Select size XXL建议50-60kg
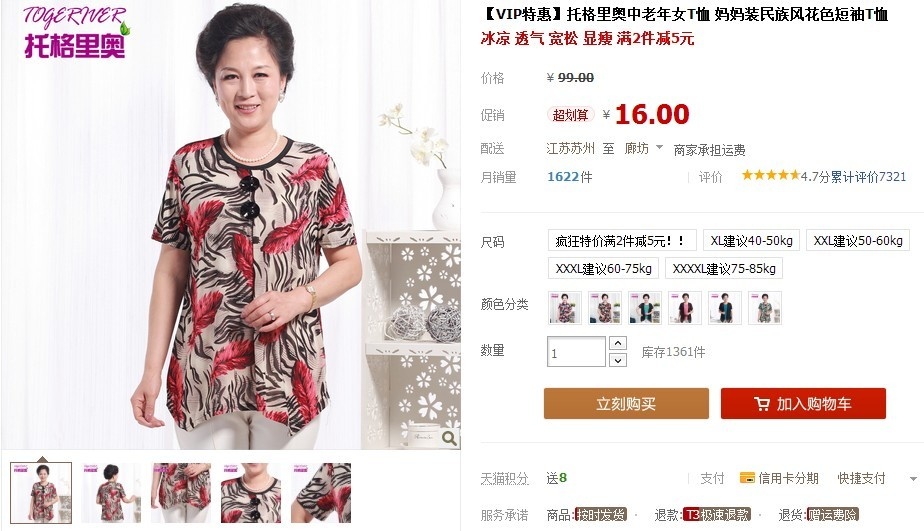This screenshot has height=531, width=924. [x=858, y=240]
